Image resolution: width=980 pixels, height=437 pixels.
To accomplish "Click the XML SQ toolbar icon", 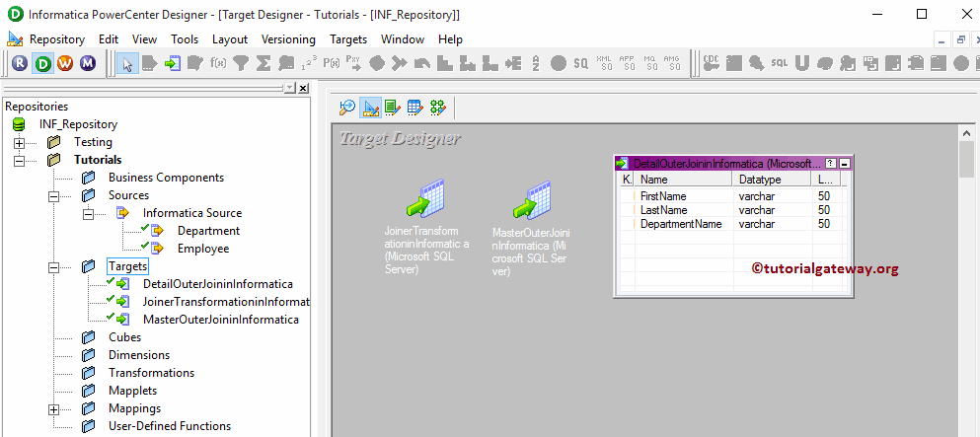I will pyautogui.click(x=604, y=63).
